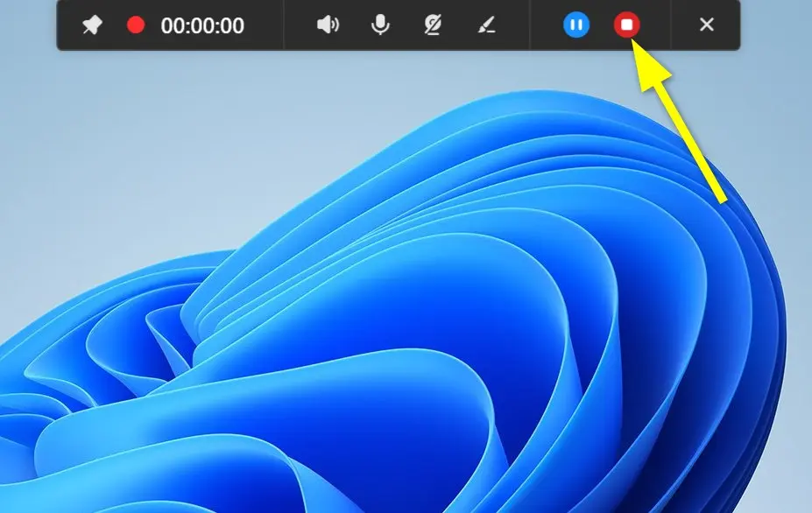Mute the system audio speaker
The image size is (812, 513).
tap(328, 25)
